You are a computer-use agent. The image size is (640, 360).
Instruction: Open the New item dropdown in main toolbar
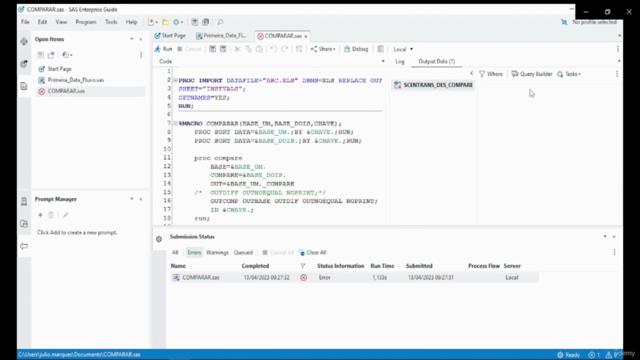point(153,22)
